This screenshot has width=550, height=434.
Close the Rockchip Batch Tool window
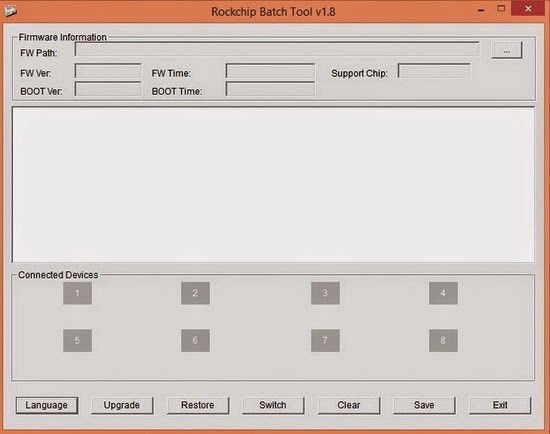click(x=528, y=9)
